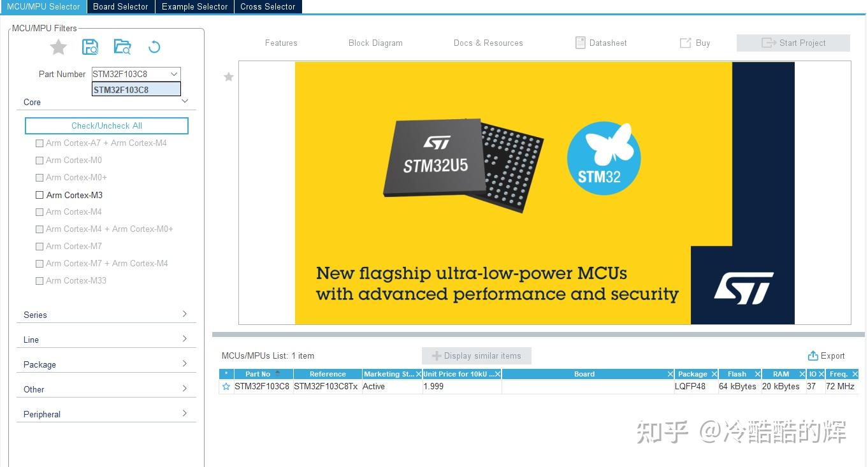Click the Buy label
The width and height of the screenshot is (868, 467).
(x=703, y=43)
